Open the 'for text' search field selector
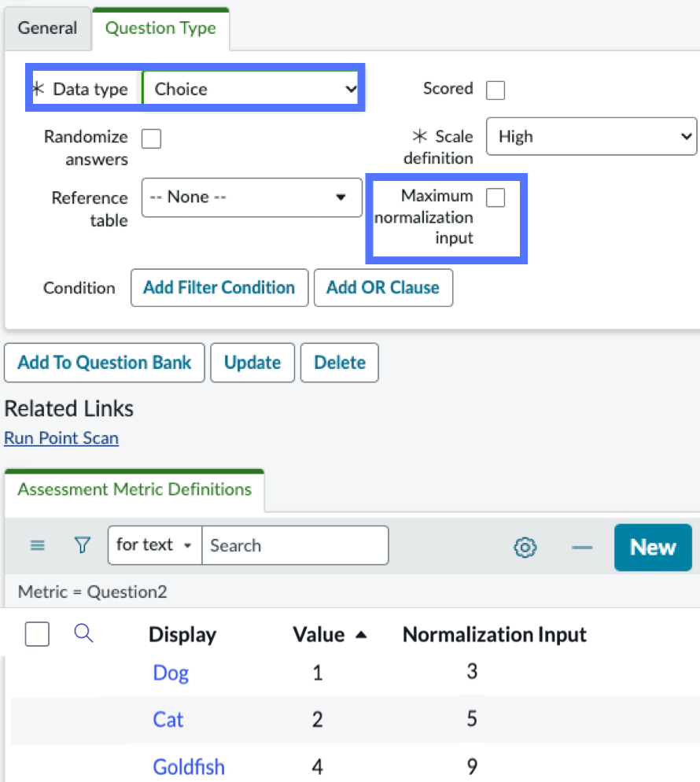 [155, 545]
